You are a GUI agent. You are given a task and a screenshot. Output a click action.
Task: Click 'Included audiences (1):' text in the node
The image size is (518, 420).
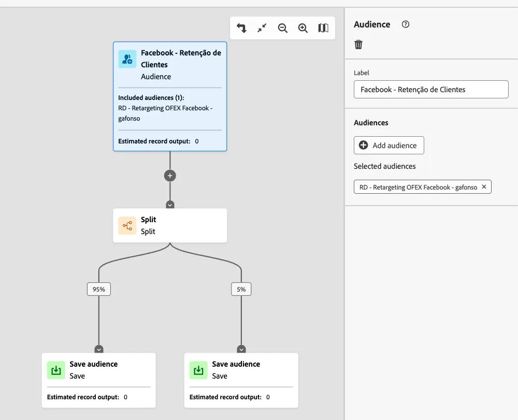[151, 98]
